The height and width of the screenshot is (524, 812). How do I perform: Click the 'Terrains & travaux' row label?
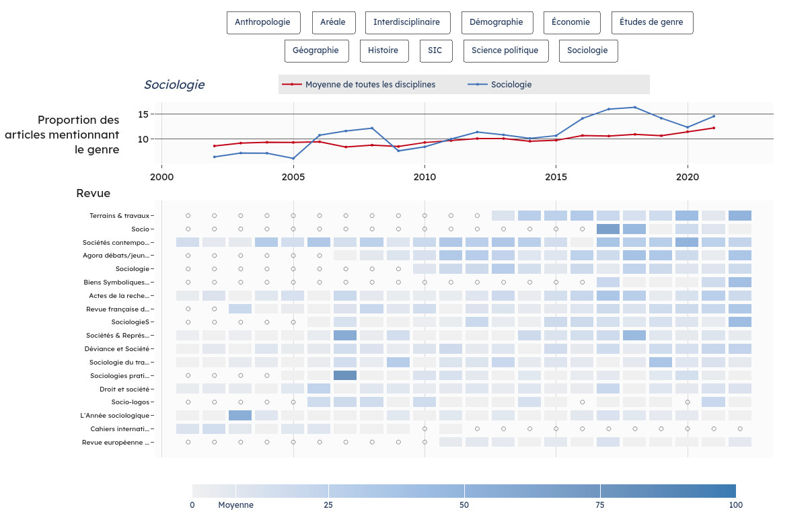pos(119,216)
